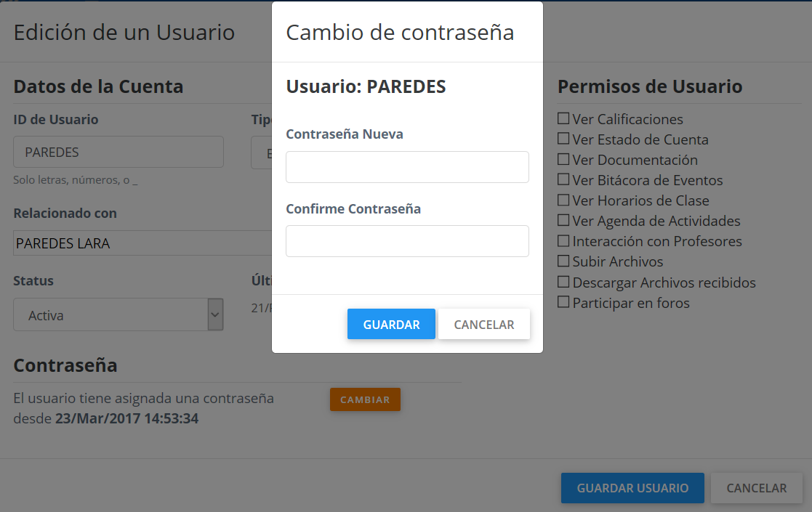This screenshot has width=812, height=512.
Task: Click the Confirme Contraseña input field
Action: [x=407, y=241]
